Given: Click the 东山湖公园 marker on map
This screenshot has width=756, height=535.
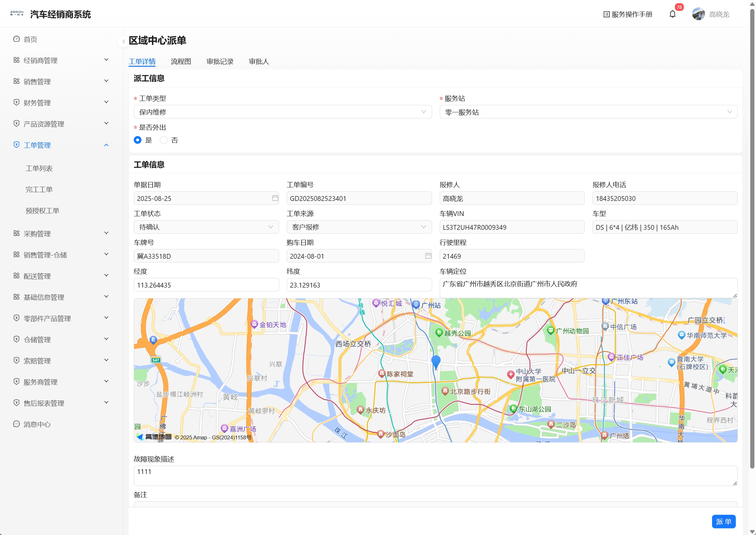Looking at the screenshot, I should (x=513, y=409).
